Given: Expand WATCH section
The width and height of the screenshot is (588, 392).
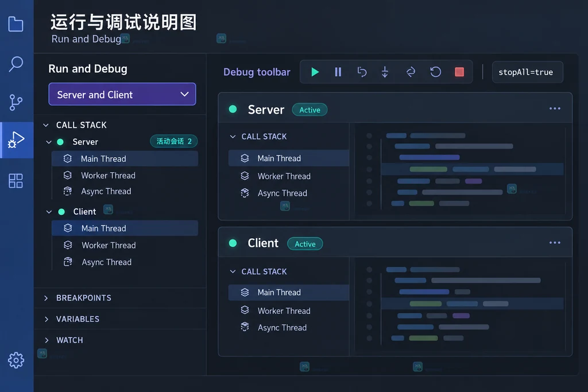Looking at the screenshot, I should [46, 340].
